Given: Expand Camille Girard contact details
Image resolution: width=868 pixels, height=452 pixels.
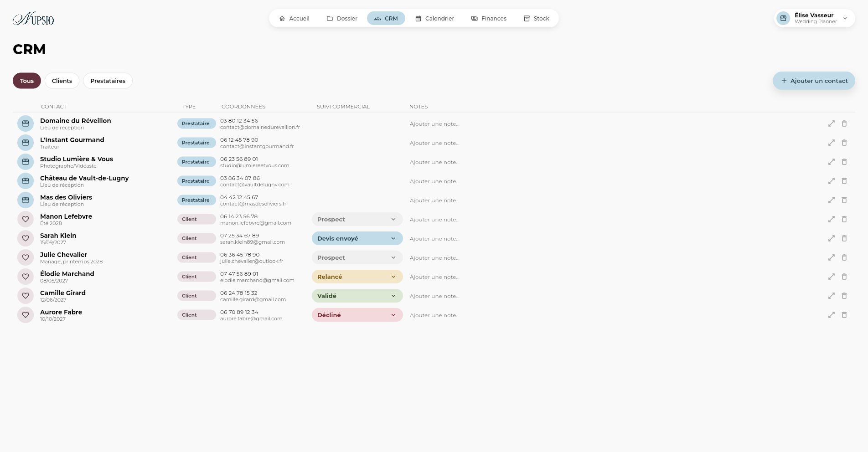Looking at the screenshot, I should (x=832, y=296).
